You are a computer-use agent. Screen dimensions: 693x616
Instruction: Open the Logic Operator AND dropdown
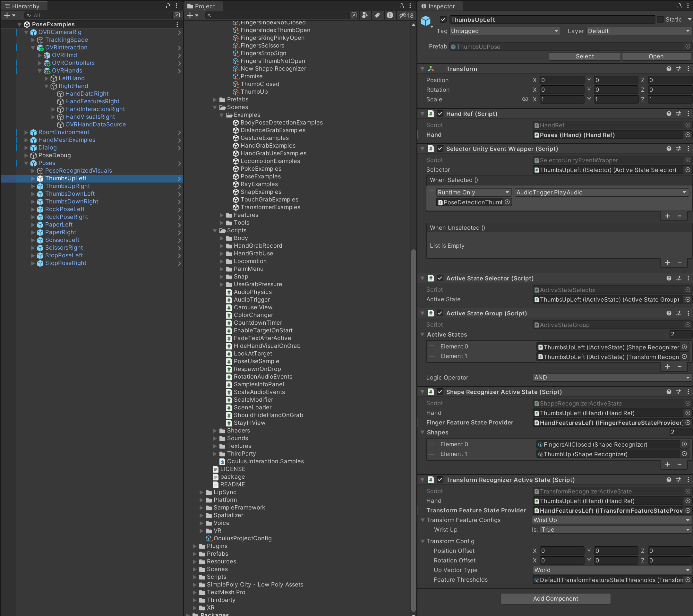point(612,378)
